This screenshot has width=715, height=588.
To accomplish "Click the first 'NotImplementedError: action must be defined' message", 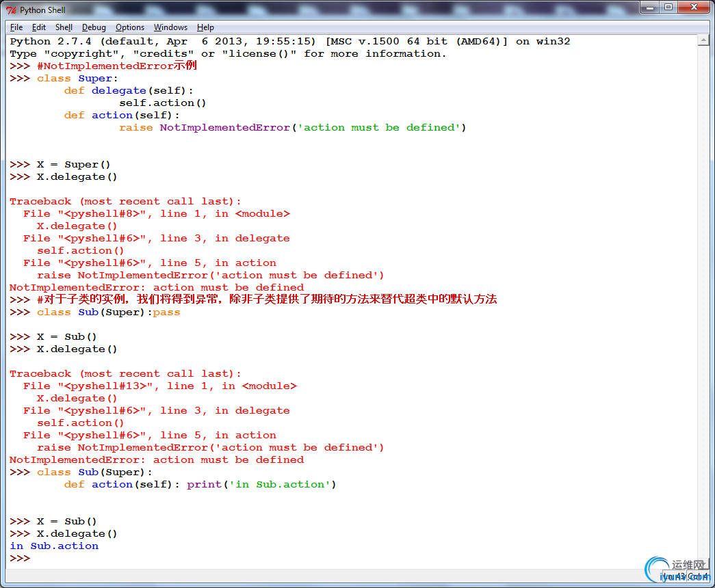I will coord(157,288).
